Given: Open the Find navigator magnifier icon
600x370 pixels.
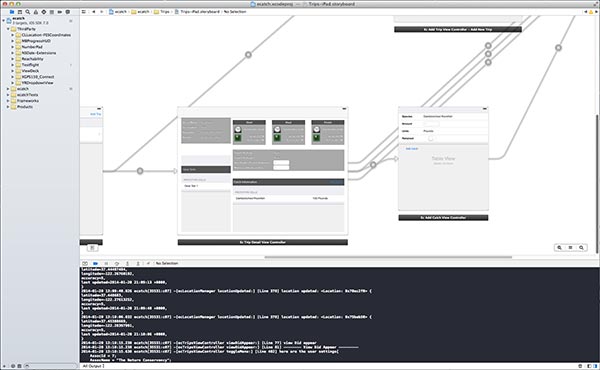Looking at the screenshot, I should coord(28,12).
